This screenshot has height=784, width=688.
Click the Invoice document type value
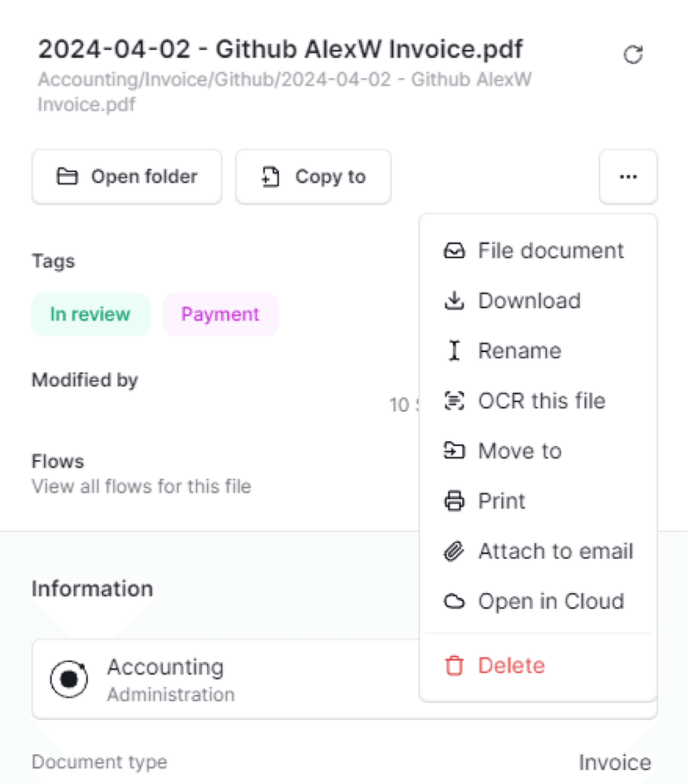click(x=614, y=762)
